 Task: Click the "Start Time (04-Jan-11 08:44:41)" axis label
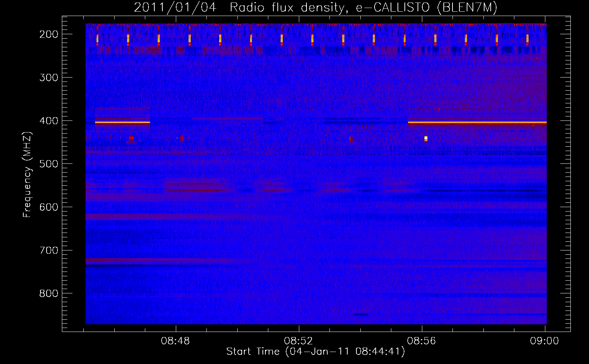click(316, 352)
